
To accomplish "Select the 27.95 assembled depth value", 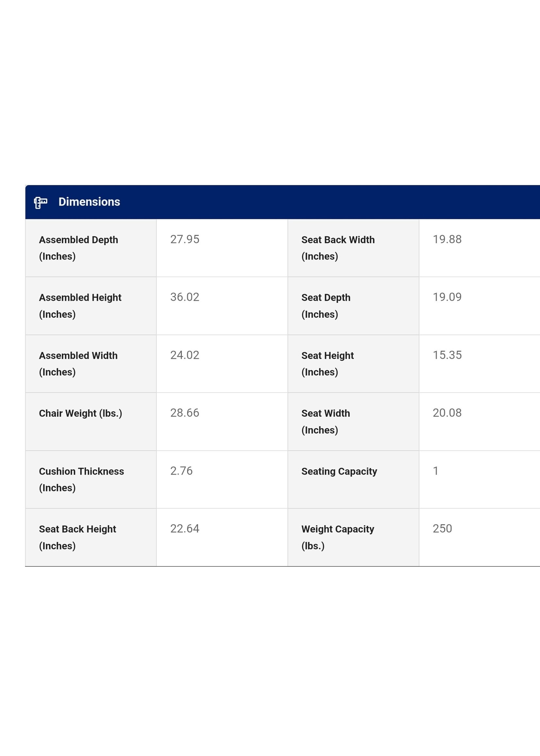I will pyautogui.click(x=185, y=239).
